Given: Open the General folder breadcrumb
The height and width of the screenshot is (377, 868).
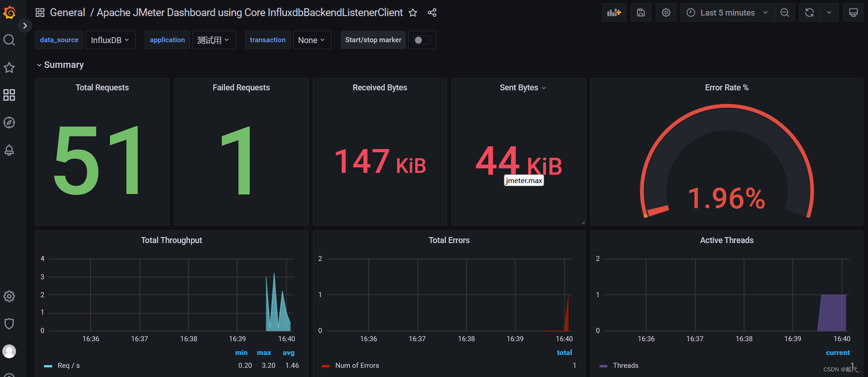Looking at the screenshot, I should [x=67, y=13].
